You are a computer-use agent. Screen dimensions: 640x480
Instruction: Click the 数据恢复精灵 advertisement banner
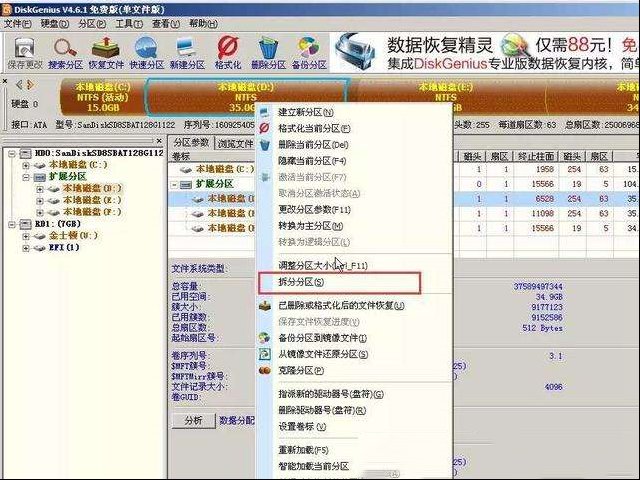pos(485,53)
